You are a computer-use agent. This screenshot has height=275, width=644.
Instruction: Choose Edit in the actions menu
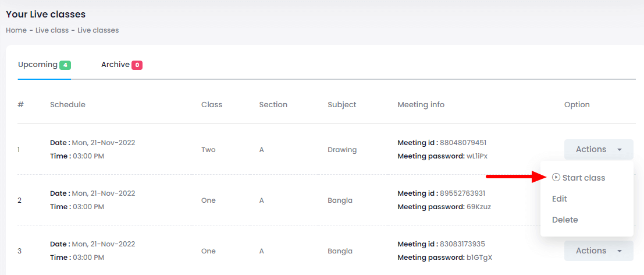coord(560,199)
